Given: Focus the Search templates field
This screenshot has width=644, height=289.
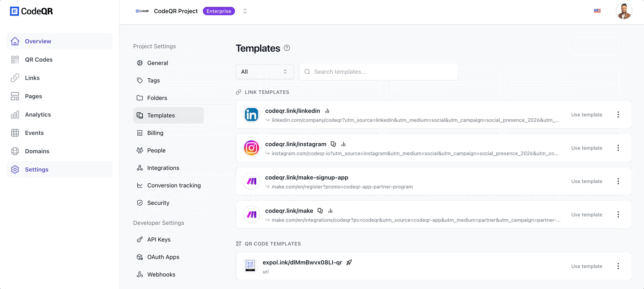Looking at the screenshot, I should (379, 72).
